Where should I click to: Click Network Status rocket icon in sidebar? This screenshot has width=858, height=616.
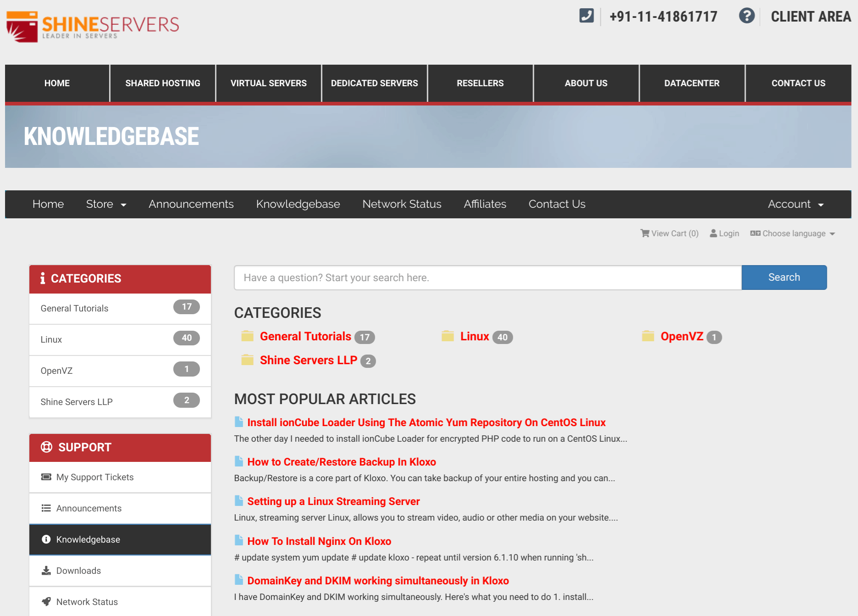46,602
